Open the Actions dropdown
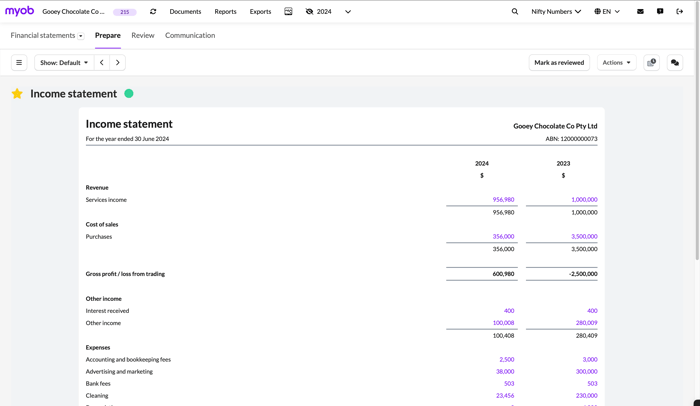 click(x=617, y=63)
